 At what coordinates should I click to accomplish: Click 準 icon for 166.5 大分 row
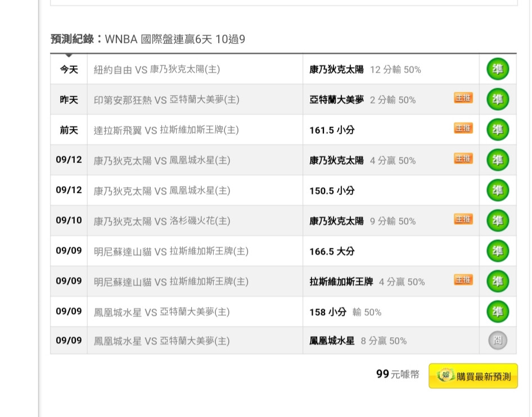click(x=497, y=251)
